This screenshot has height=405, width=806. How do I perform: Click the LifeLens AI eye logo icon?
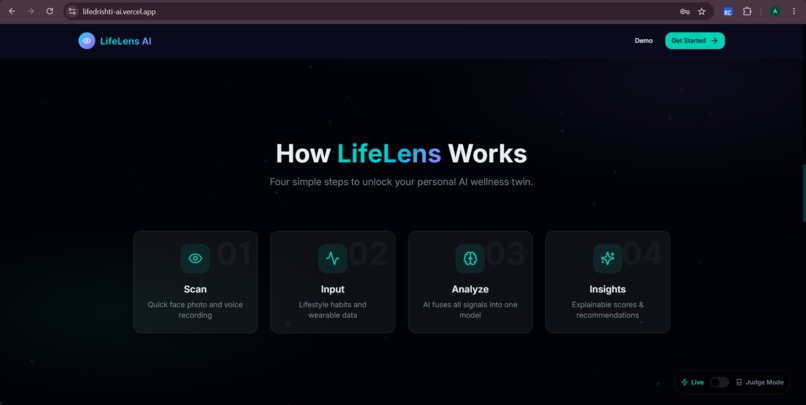tap(86, 41)
